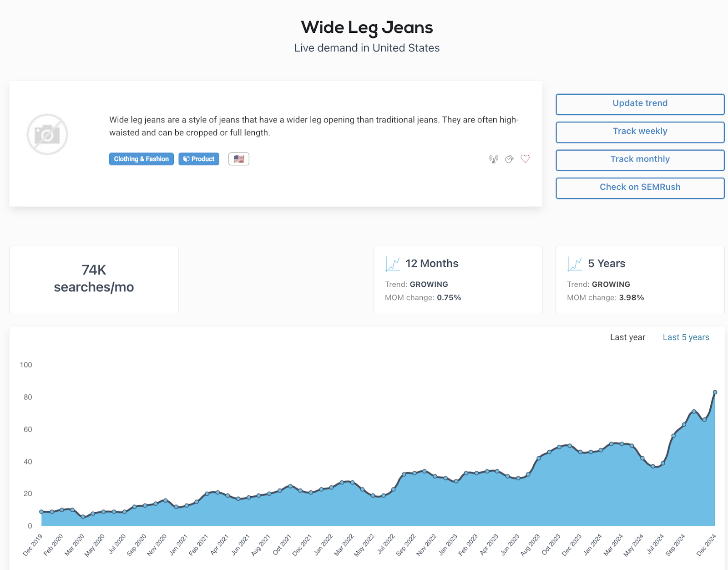
Task: Click the 12 Months MOM change value
Action: click(x=449, y=298)
